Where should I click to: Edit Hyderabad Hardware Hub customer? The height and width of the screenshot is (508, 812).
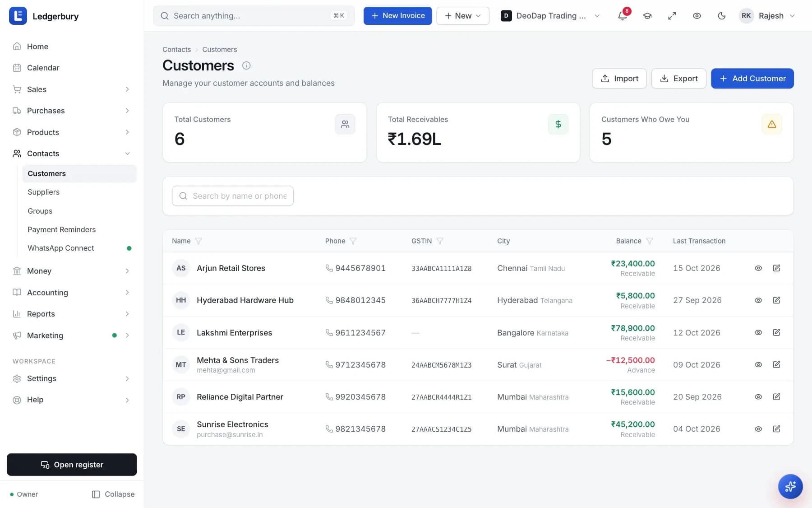776,300
